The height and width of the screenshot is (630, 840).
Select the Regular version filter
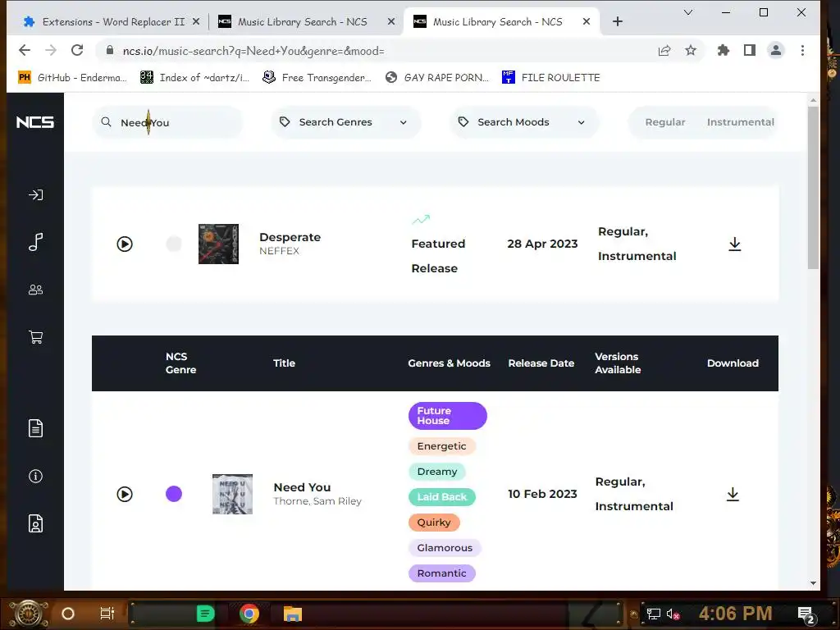pos(664,122)
